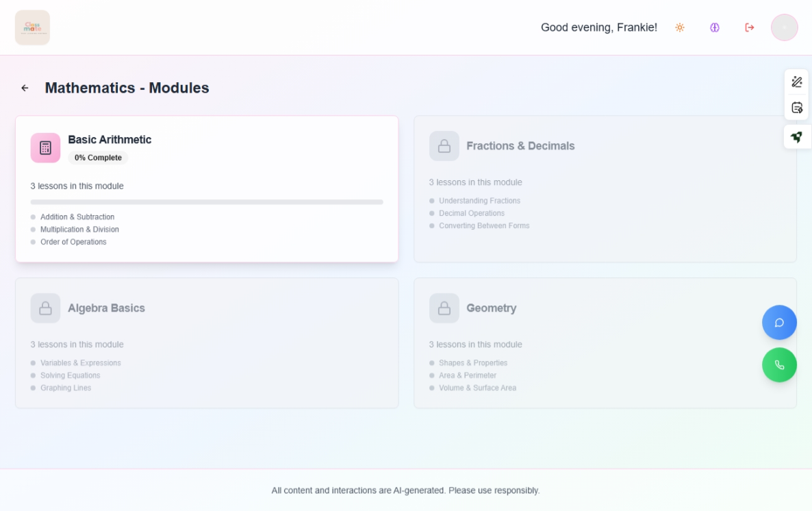Click the lock icon on Fractions & Decimals
The height and width of the screenshot is (511, 812).
point(444,145)
